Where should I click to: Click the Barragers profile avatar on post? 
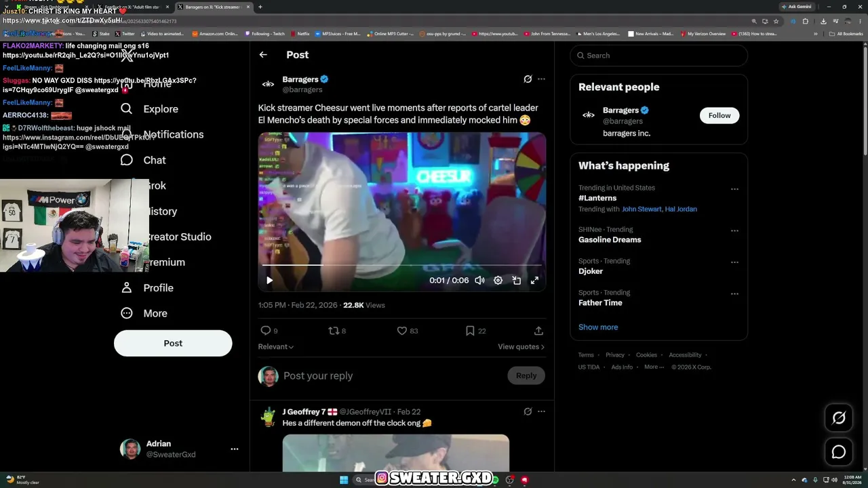click(x=268, y=84)
